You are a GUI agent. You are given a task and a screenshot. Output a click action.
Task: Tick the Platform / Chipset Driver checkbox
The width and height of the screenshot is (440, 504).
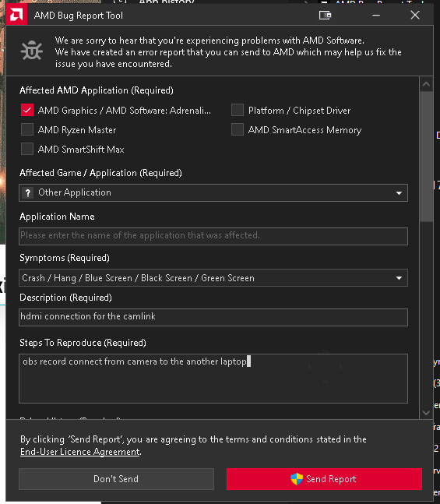238,110
